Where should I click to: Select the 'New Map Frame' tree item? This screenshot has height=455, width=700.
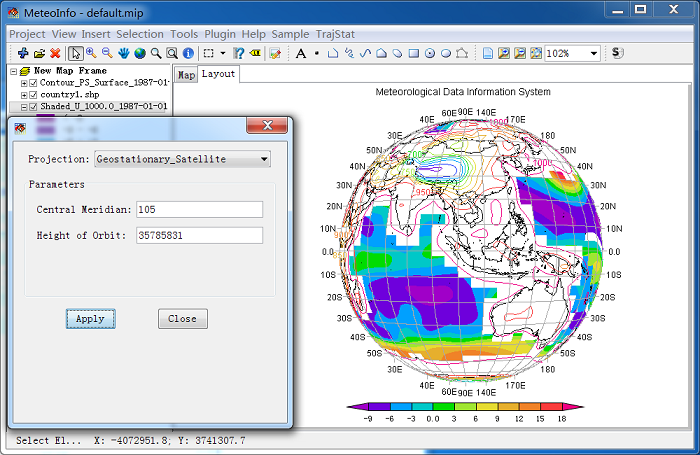tap(70, 71)
